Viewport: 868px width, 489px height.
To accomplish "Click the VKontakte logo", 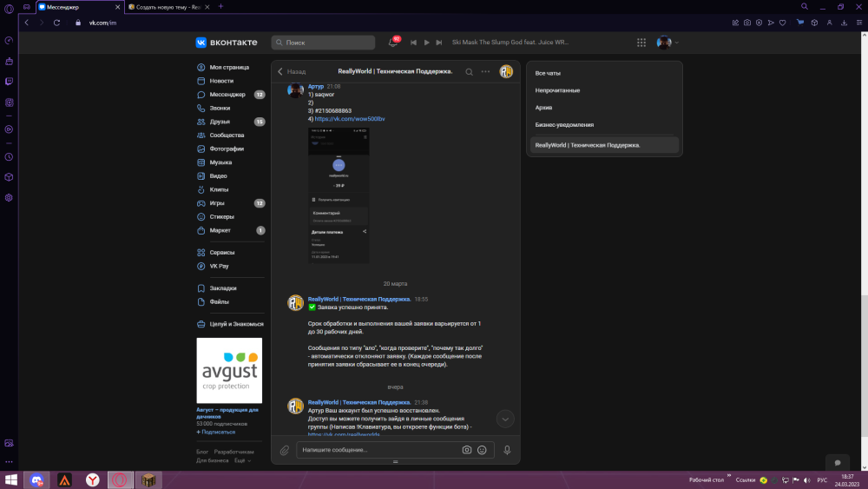I will 227,43.
